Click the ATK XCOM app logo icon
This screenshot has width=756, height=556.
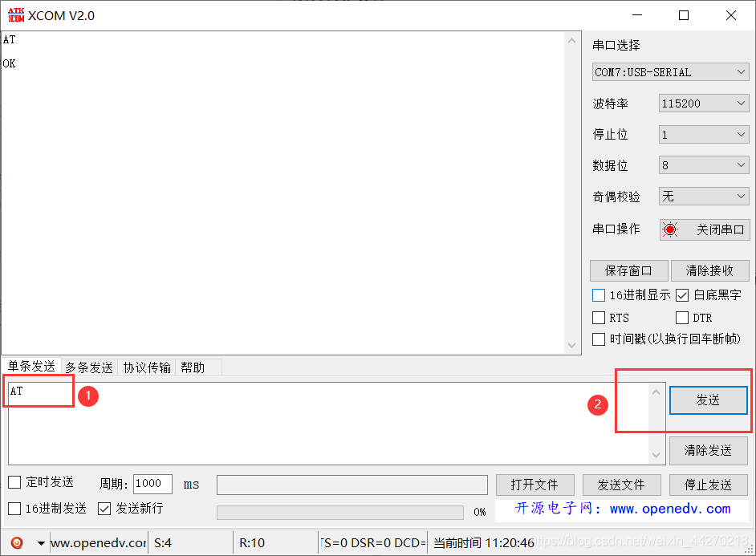(x=16, y=15)
